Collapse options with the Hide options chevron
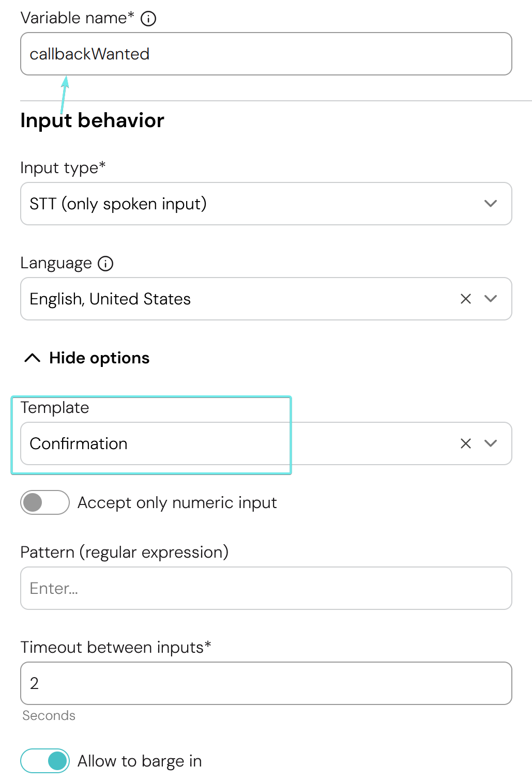532x782 pixels. click(33, 358)
